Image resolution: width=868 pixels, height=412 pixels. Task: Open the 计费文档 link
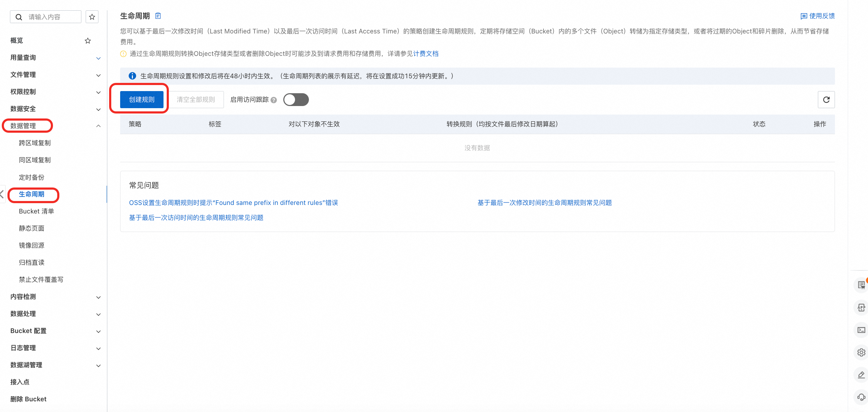point(426,54)
